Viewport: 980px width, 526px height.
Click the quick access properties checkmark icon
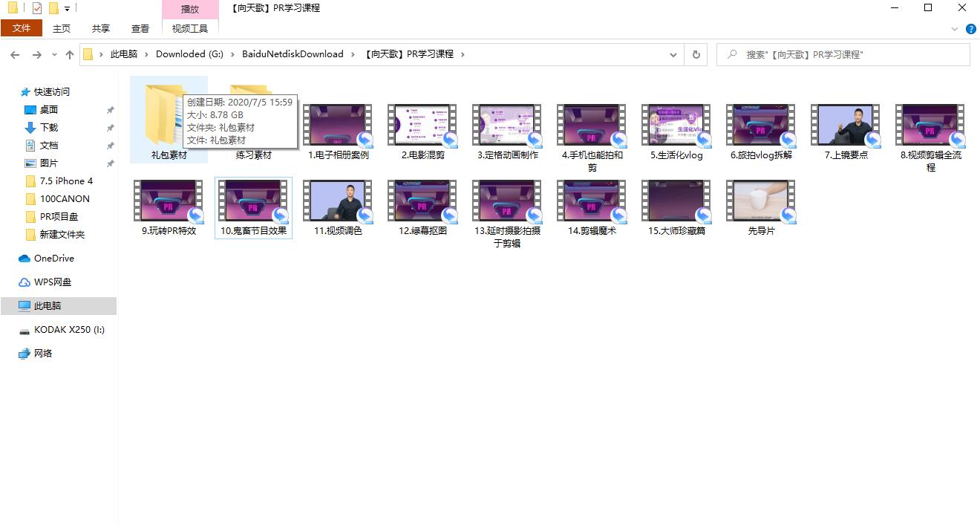coord(37,9)
